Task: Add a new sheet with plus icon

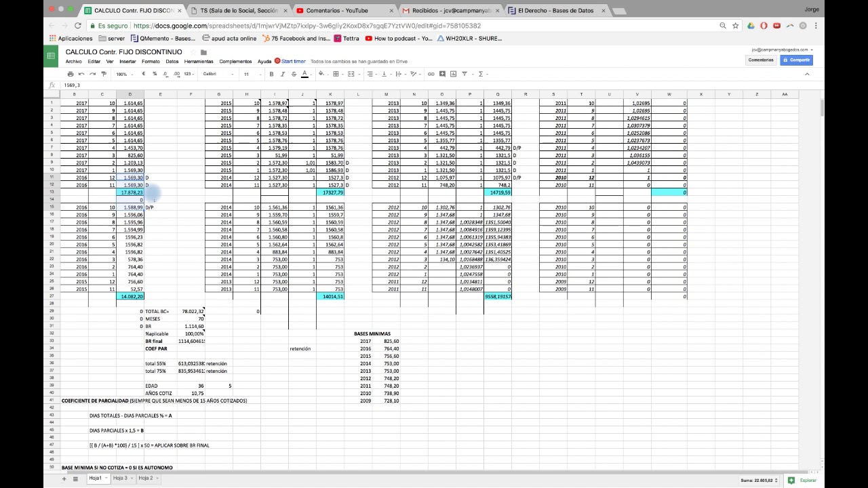Action: pyautogui.click(x=65, y=479)
